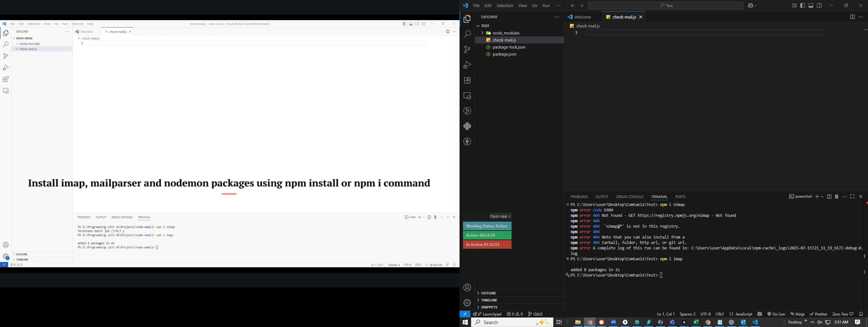Open the GitLens icon in the dark activity bar
This screenshot has width=868, height=327.
[x=467, y=111]
